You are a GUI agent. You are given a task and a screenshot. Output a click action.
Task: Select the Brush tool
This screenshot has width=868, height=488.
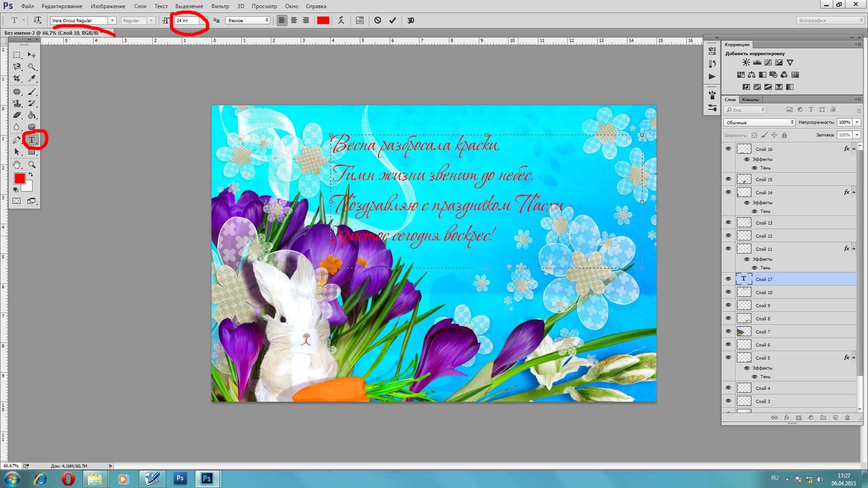coord(33,90)
